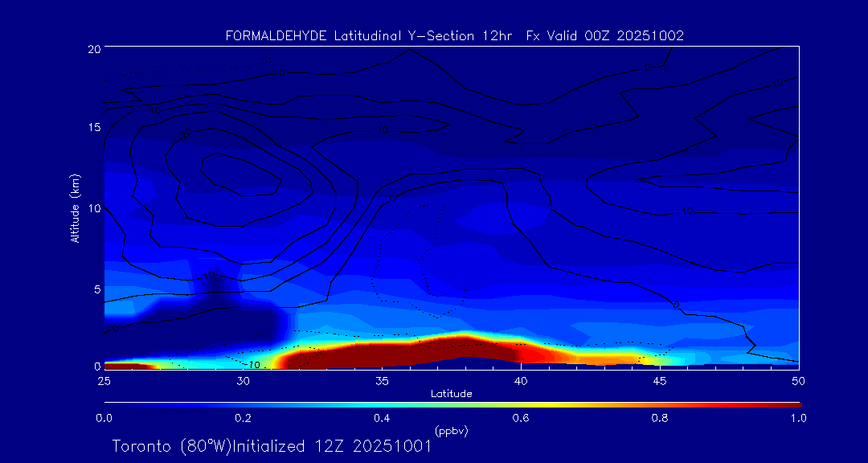Click the 1.0 colorbar tick label
The width and height of the screenshot is (868, 463).
(799, 418)
